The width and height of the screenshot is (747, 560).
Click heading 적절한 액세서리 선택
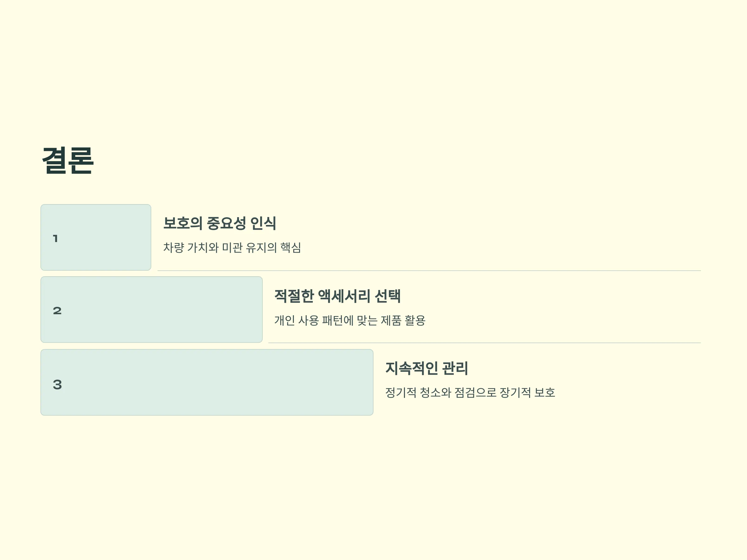337,296
